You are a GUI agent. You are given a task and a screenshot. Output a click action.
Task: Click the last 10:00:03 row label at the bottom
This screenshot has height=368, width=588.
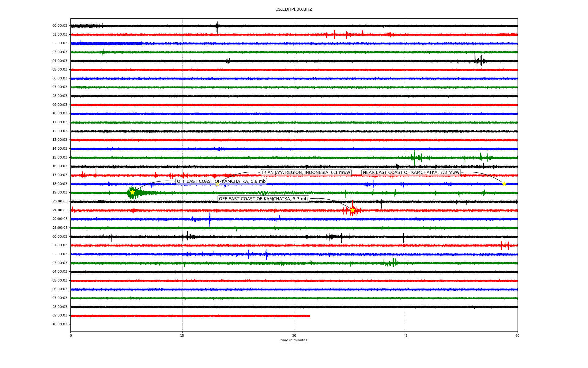60,324
